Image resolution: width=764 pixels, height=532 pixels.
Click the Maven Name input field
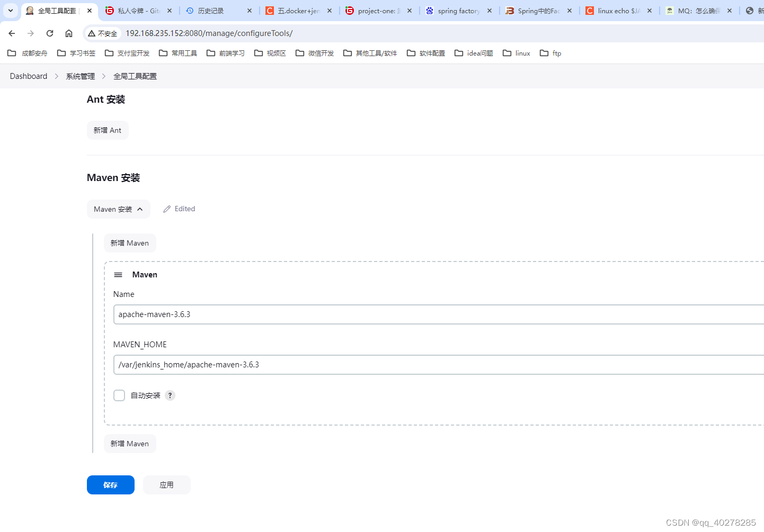pyautogui.click(x=439, y=314)
